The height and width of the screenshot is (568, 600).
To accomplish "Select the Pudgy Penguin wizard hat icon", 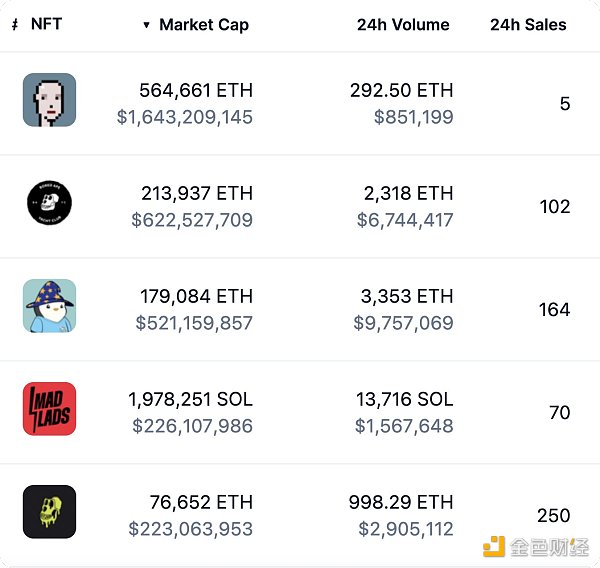I will (49, 306).
